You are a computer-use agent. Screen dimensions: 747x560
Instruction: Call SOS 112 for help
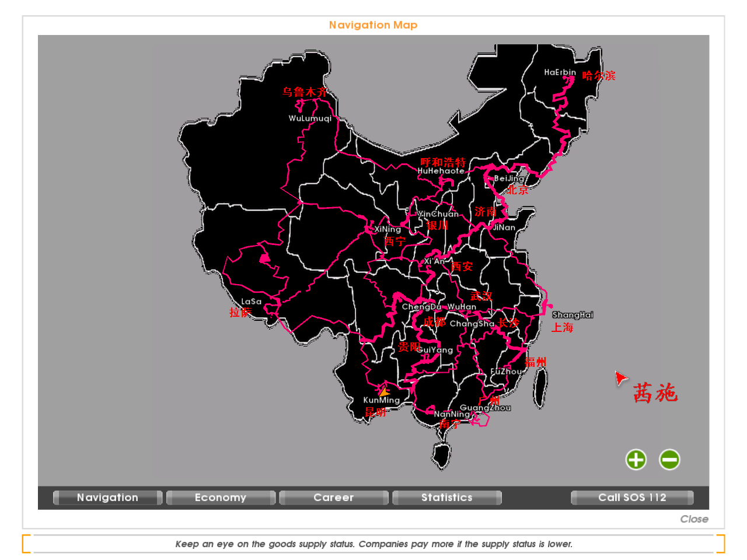(632, 498)
